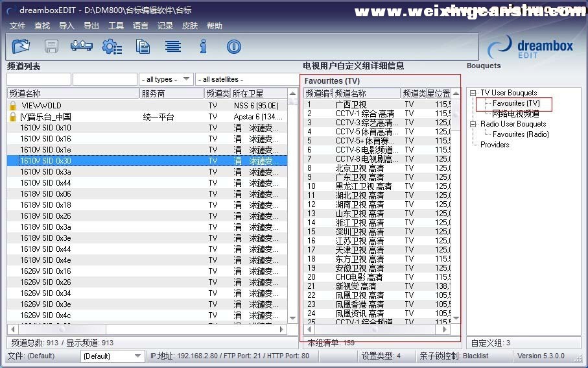Select the [V]音乐台_中国 channel row
588x368 pixels.
(x=147, y=117)
